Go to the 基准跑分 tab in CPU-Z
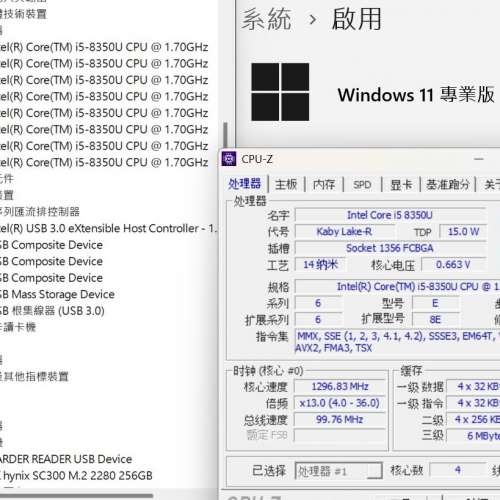 [447, 184]
